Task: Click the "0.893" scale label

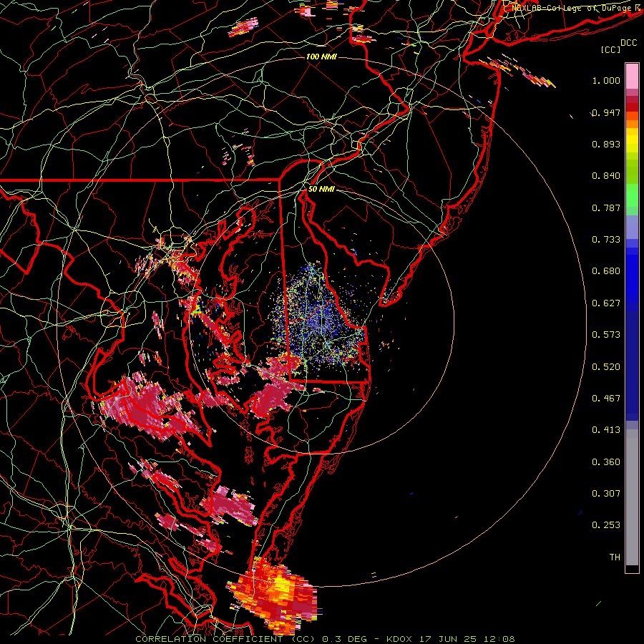Action: click(606, 144)
